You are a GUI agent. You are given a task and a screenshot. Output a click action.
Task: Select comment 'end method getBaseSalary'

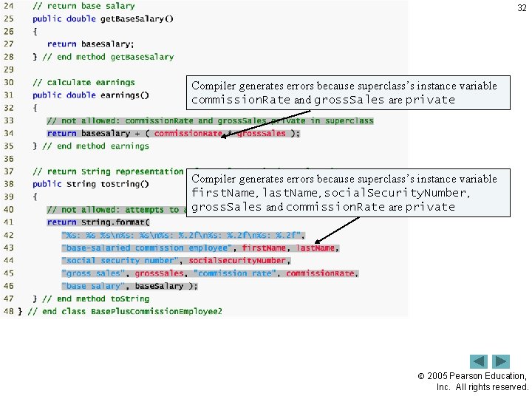pos(108,57)
